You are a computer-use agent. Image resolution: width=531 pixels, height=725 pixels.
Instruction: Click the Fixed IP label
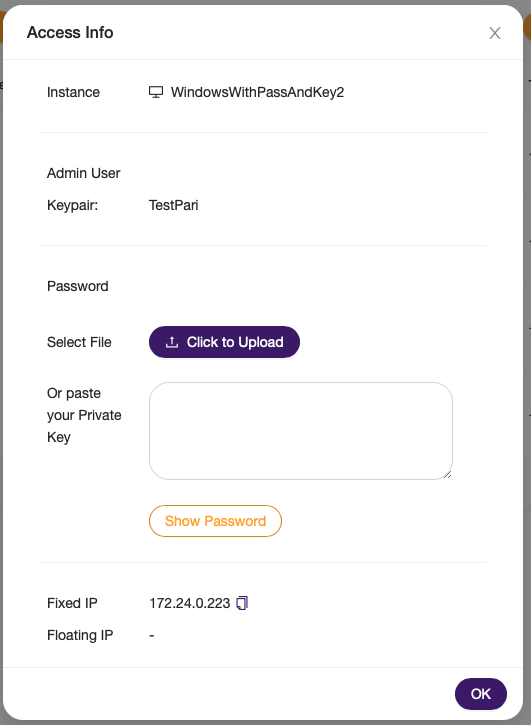(72, 603)
